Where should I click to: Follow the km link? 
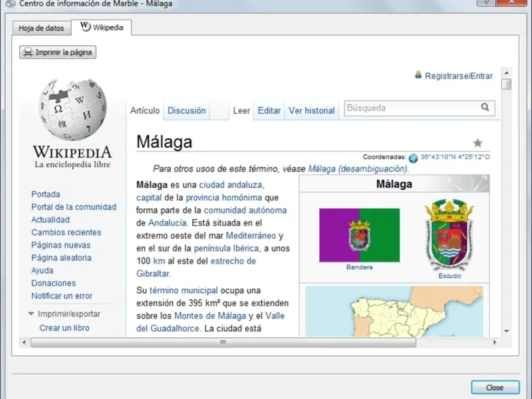coord(159,261)
